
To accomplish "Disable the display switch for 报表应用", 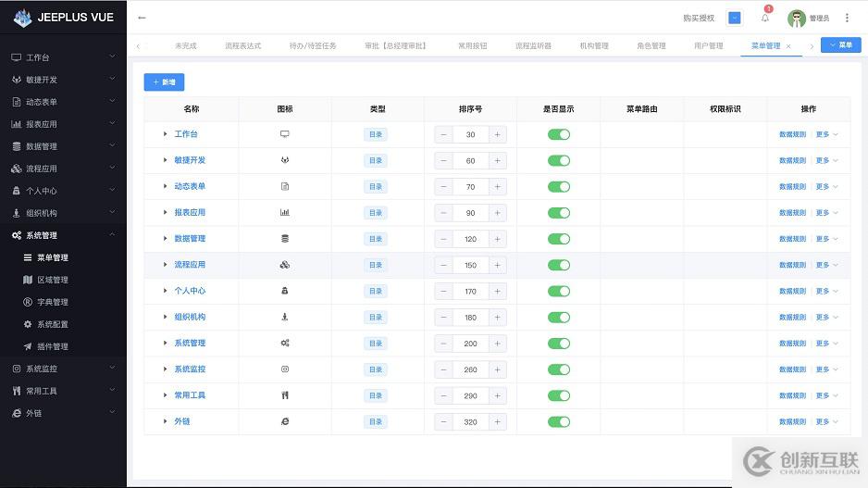I will (x=558, y=213).
